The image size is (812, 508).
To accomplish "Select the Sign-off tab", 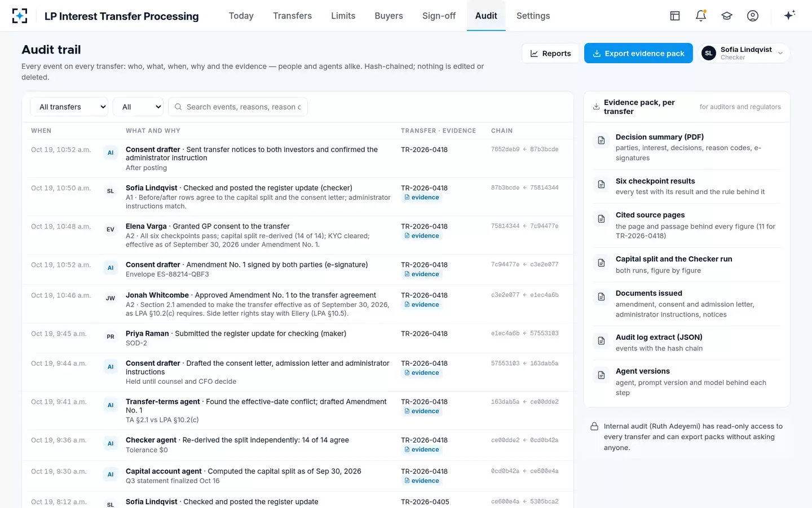I will coord(439,16).
